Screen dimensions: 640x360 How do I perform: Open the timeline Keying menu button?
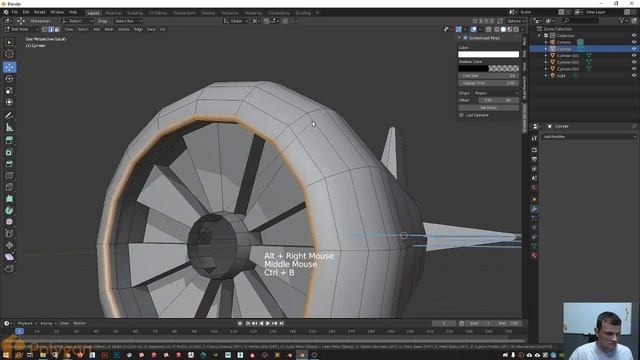(x=48, y=323)
